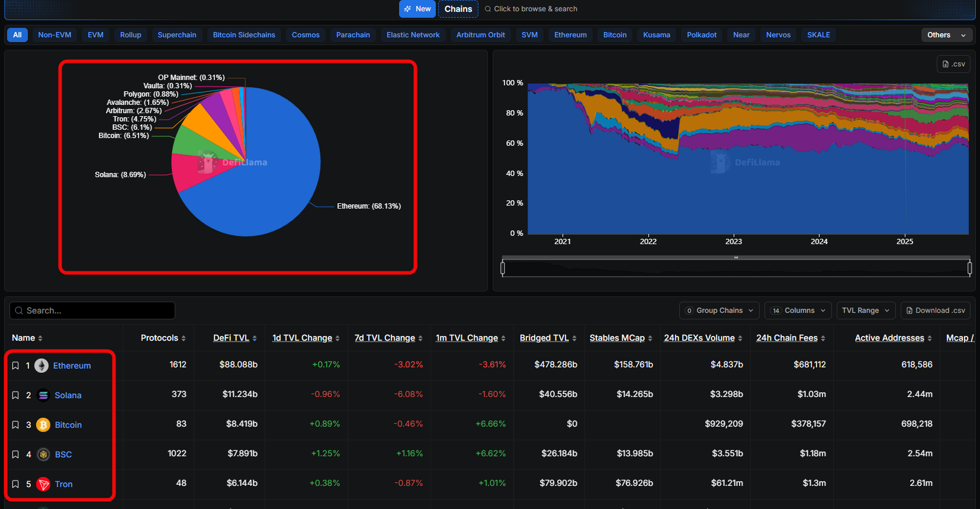The width and height of the screenshot is (980, 509).
Task: Open the TVL Range dropdown
Action: click(x=865, y=310)
